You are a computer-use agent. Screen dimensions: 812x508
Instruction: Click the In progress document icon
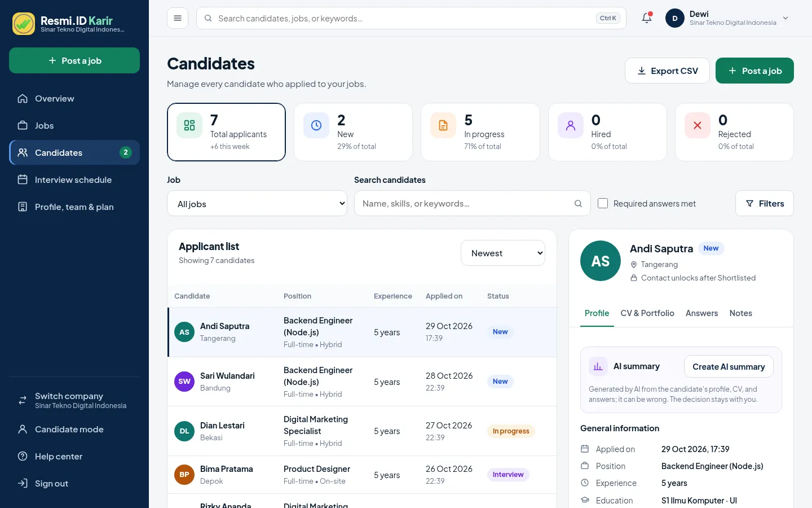point(443,125)
